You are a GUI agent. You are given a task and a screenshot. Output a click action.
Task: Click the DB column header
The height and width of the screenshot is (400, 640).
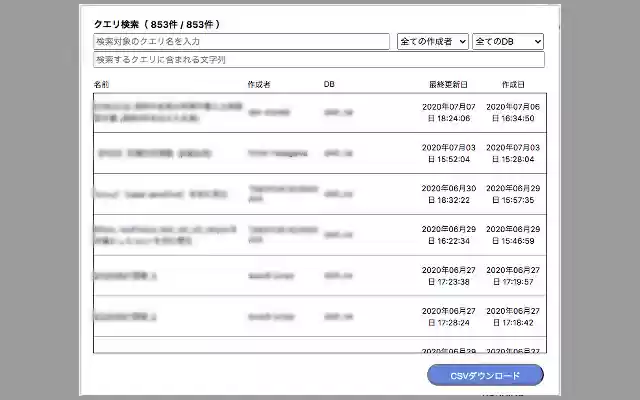tap(329, 84)
